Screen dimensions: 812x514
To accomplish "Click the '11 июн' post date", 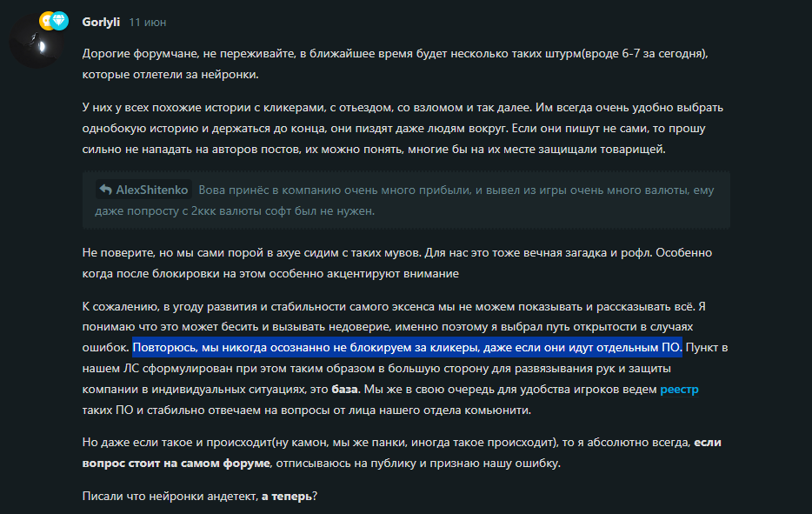I will coord(148,23).
